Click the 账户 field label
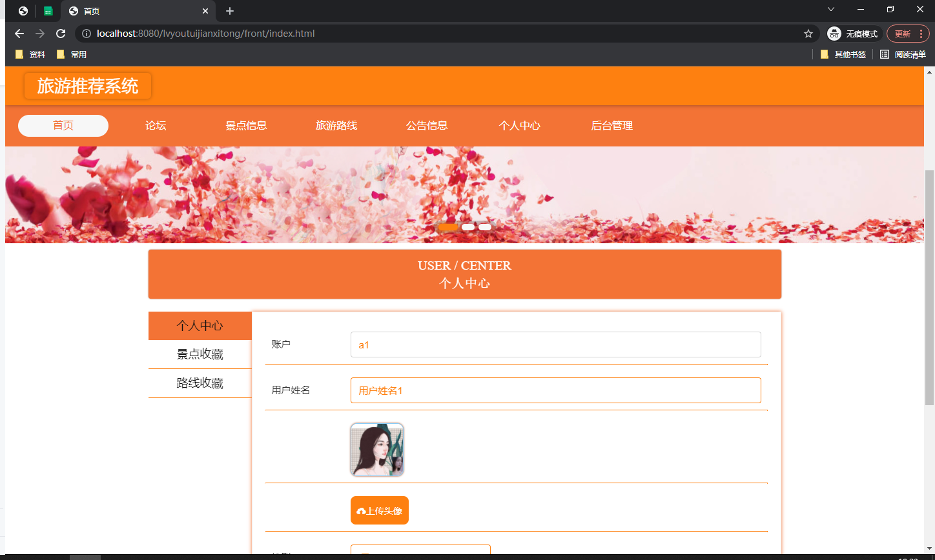 [281, 345]
